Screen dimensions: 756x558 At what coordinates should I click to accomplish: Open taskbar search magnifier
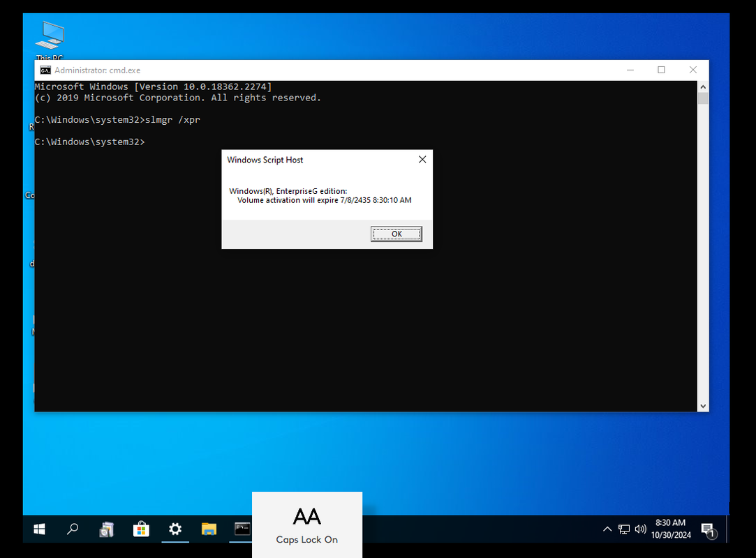(73, 529)
